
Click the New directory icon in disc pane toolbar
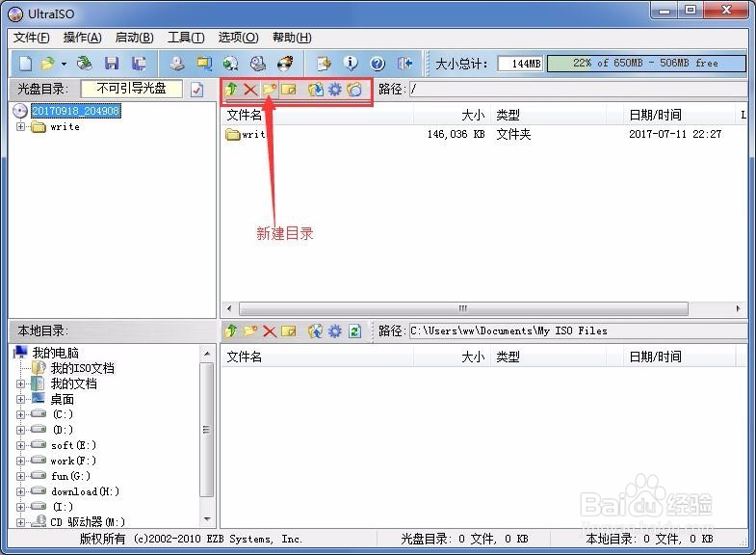(x=269, y=90)
